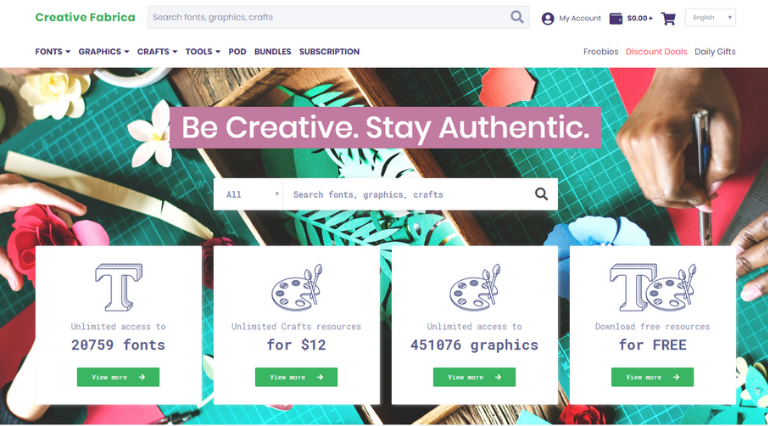Click the wallet balance icon
The width and height of the screenshot is (768, 426).
616,19
